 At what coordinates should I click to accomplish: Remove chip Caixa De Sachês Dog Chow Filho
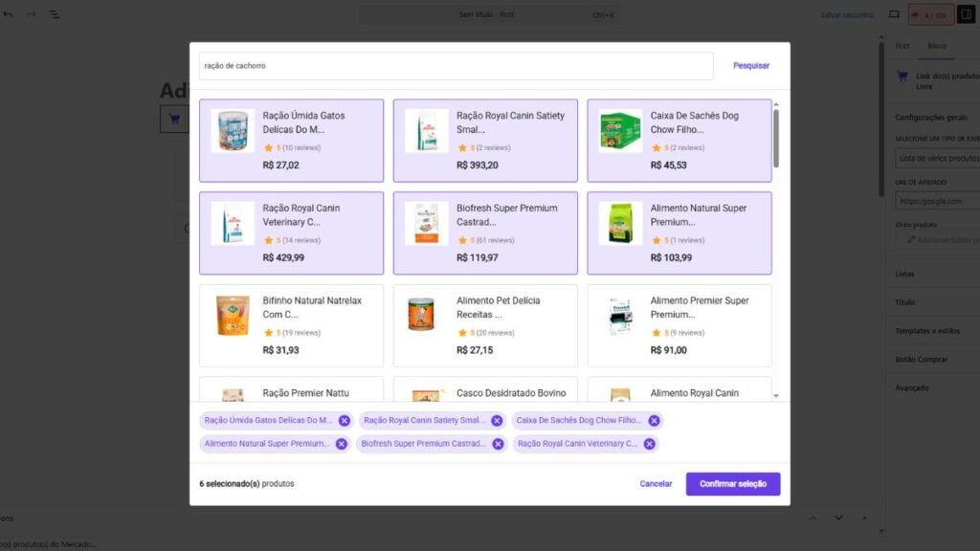pyautogui.click(x=654, y=420)
